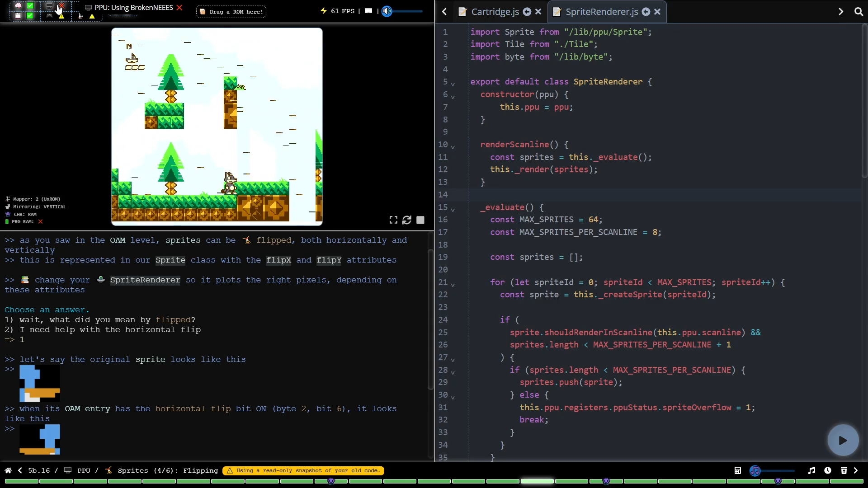This screenshot has height=488, width=868.
Task: Toggle the CPU unit green checkbox
Action: 30,6
